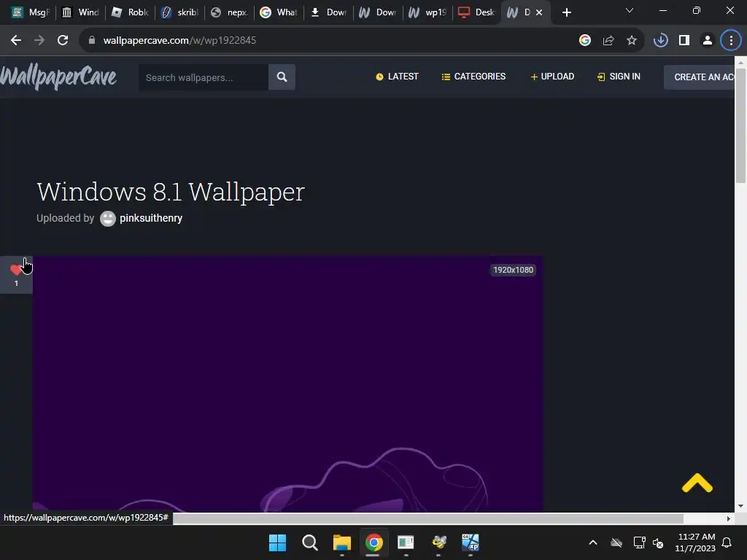Viewport: 747px width, 560px height.
Task: Switch to the Wind tab
Action: [80, 12]
